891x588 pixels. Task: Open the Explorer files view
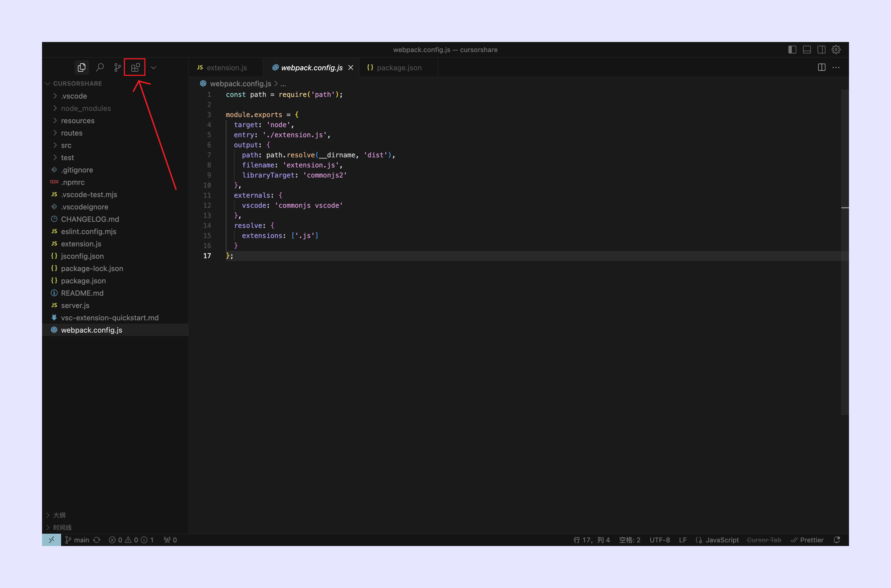(x=82, y=67)
